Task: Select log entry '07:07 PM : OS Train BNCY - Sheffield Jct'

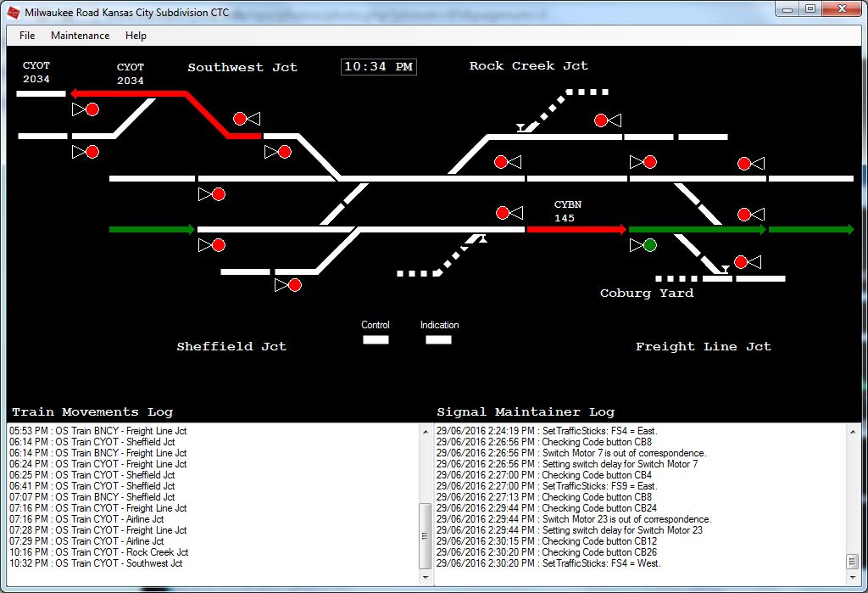Action: [92, 497]
